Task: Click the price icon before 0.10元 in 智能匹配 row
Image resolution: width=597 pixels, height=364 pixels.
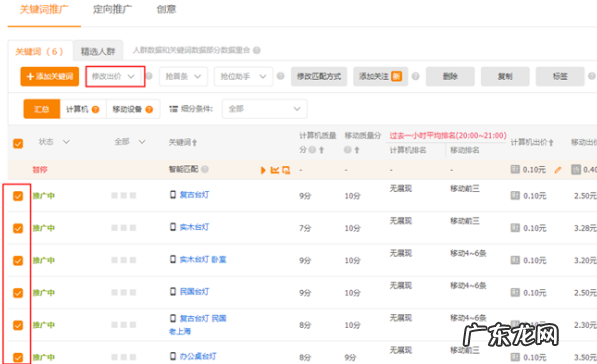Action: pos(515,169)
